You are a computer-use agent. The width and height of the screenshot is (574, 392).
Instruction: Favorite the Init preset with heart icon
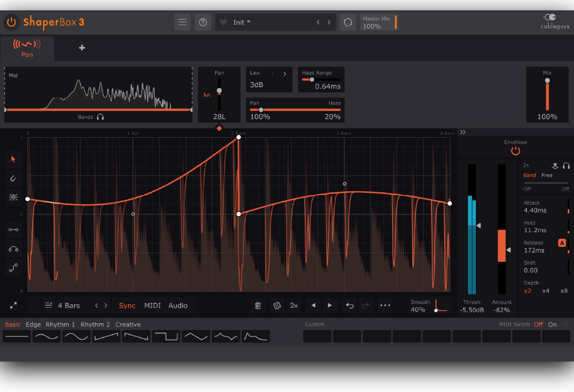coord(223,22)
